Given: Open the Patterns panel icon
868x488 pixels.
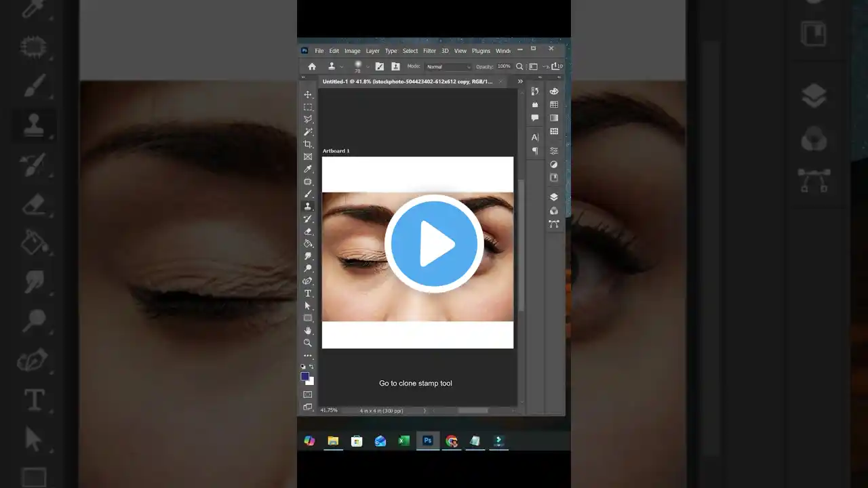Looking at the screenshot, I should pyautogui.click(x=554, y=131).
